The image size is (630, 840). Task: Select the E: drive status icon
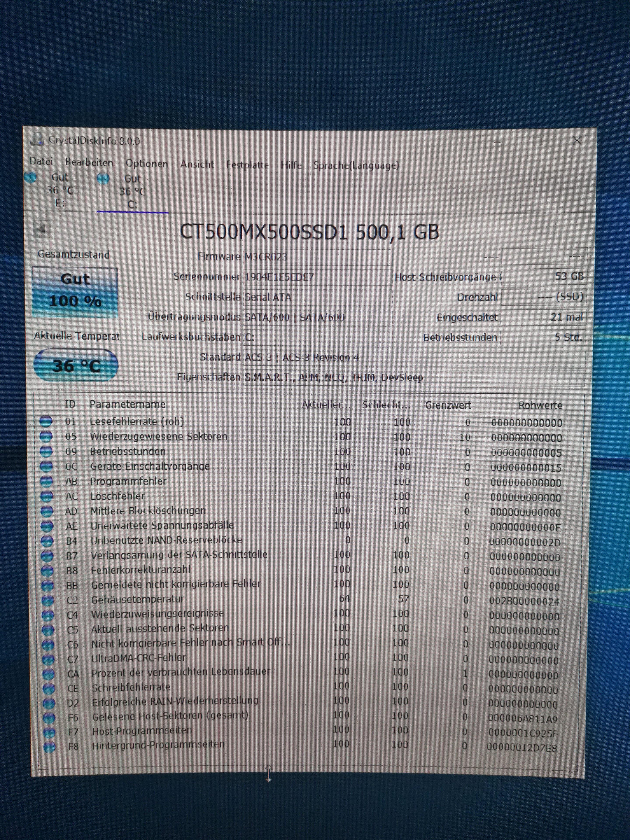(x=31, y=177)
